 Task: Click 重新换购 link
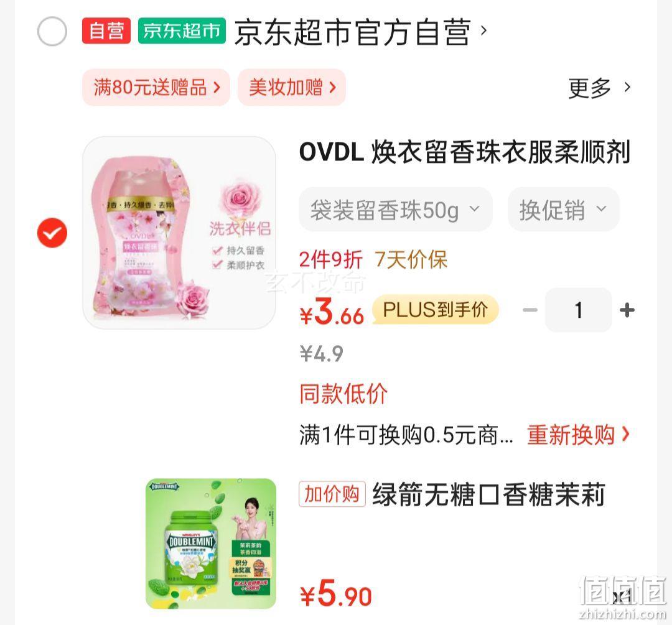[579, 434]
